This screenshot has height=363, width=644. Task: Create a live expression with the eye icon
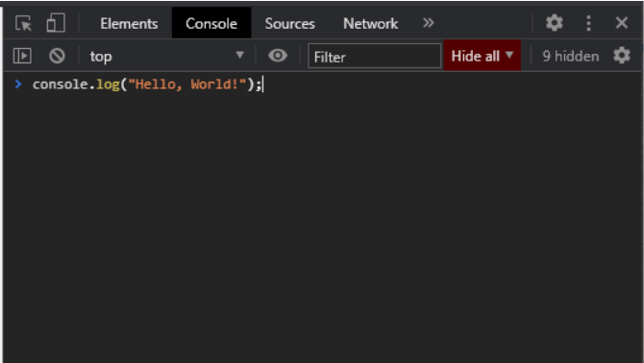[x=278, y=56]
